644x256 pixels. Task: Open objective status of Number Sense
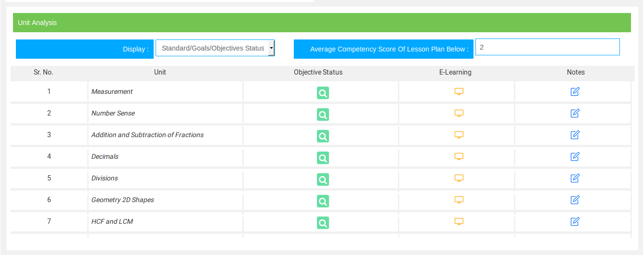(x=323, y=115)
